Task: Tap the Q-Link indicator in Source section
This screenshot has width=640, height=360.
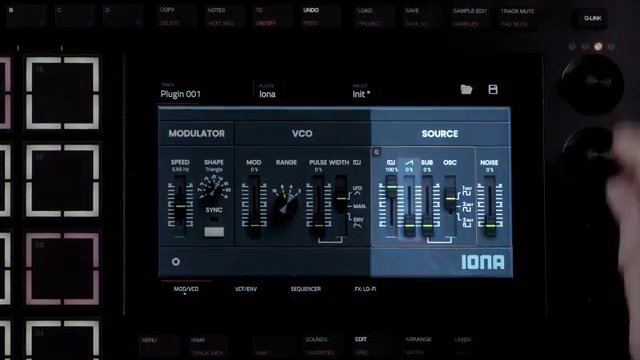Action: tap(376, 152)
